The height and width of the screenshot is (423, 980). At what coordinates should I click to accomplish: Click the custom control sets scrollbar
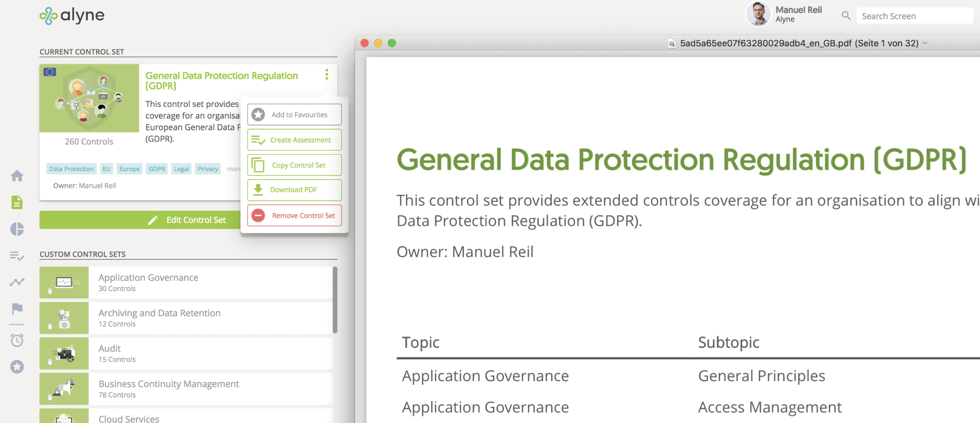[x=335, y=299]
